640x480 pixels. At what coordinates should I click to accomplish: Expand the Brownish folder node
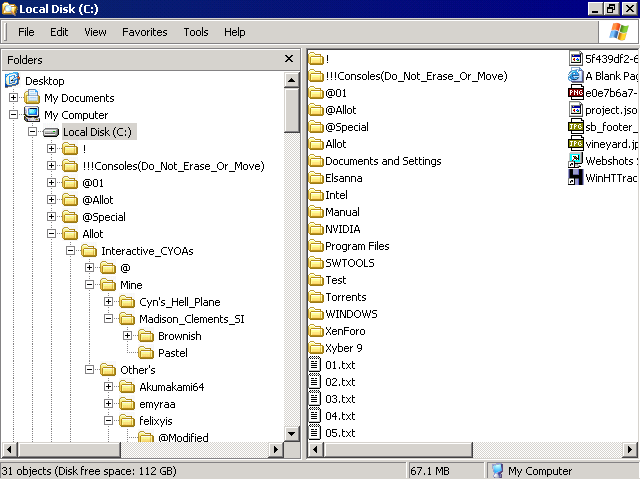coord(127,336)
